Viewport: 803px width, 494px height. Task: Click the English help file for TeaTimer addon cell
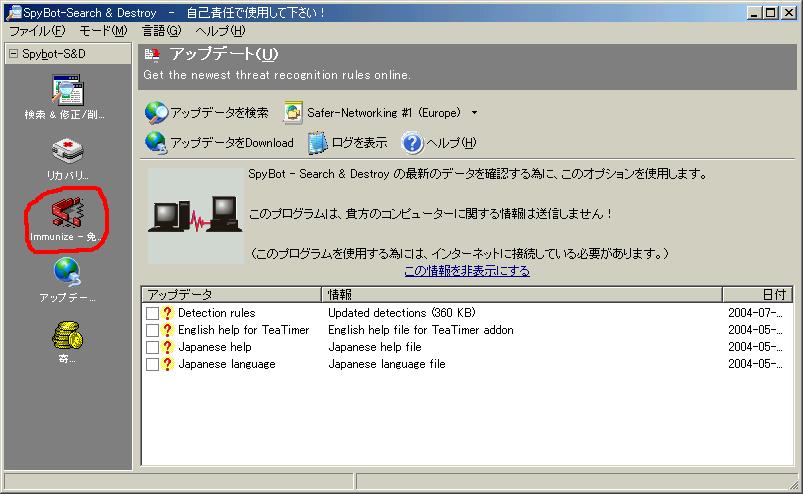tap(421, 330)
